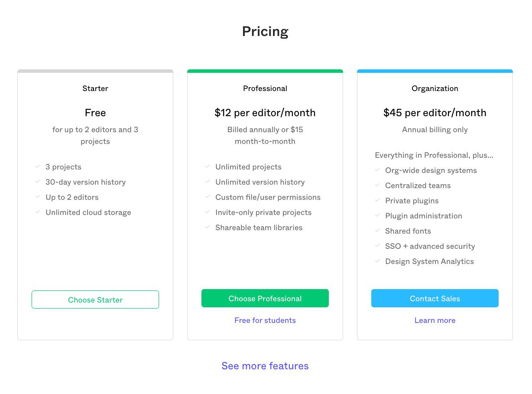Screen dimensions: 532x394
Task: Click the checkmark icon beside 3 projects
Action: coord(38,166)
